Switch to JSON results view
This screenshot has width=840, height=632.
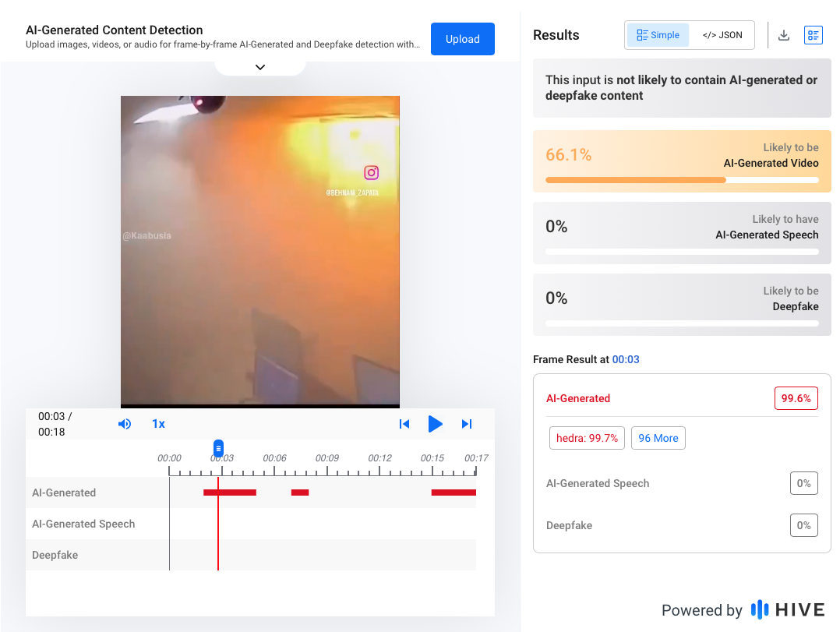tap(722, 35)
